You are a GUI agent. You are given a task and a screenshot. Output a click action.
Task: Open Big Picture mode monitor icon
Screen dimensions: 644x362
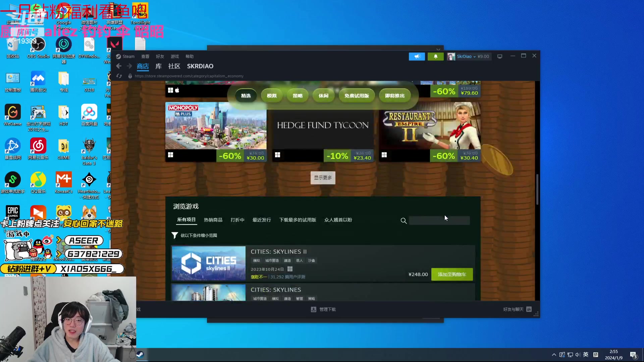click(x=499, y=56)
